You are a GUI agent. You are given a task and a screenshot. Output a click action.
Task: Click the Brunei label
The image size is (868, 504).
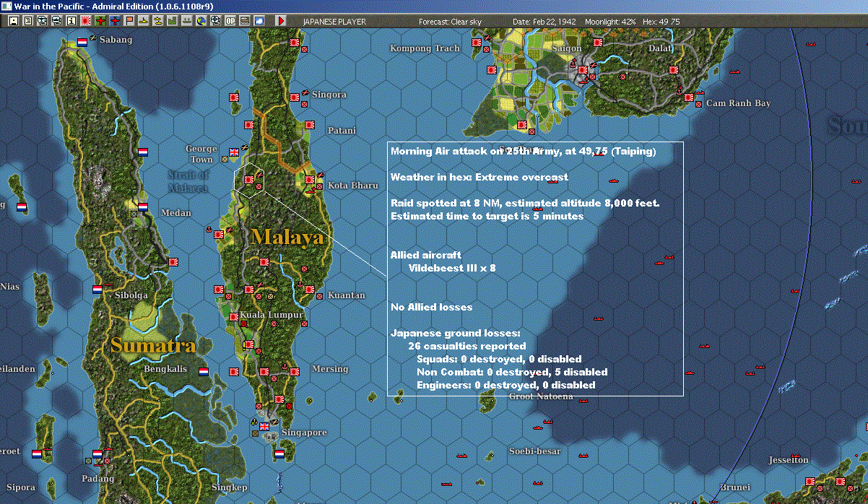[734, 487]
